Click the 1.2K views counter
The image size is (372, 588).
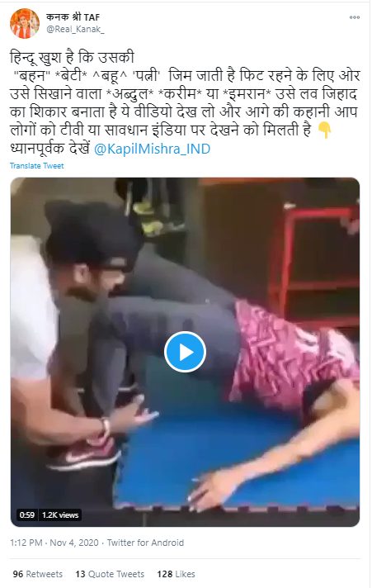coord(60,514)
